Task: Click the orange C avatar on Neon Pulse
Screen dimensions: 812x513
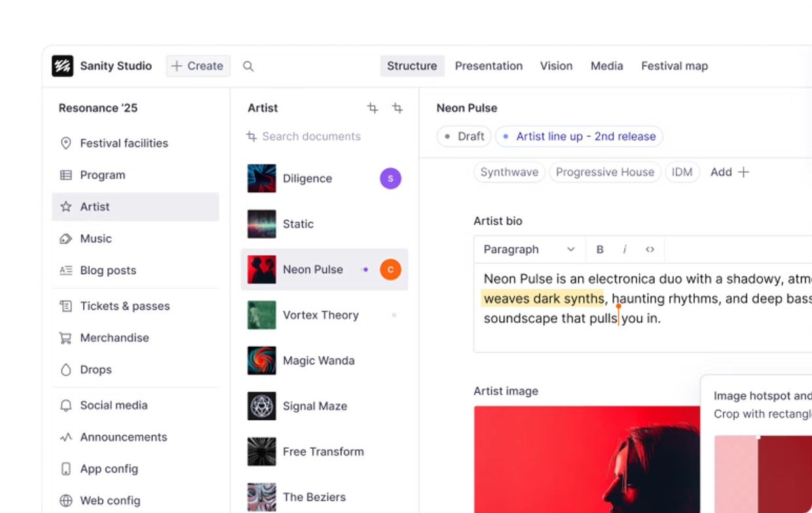Action: pos(390,270)
